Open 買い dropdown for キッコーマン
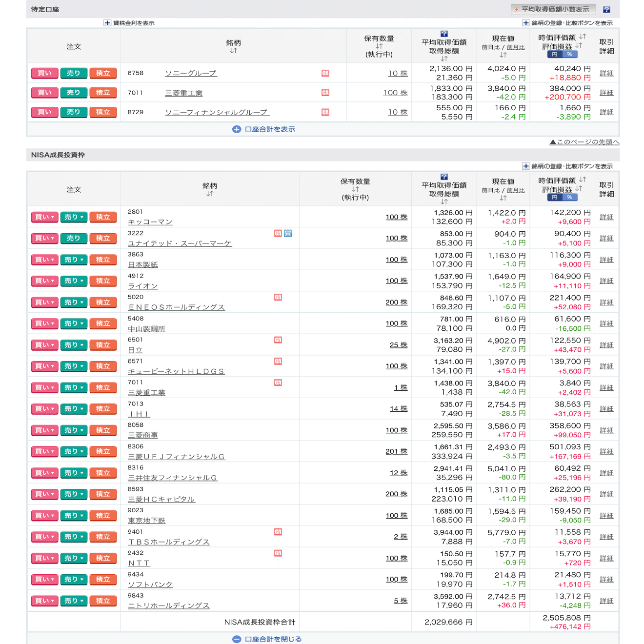Viewport: 644px width, 644px height. click(x=45, y=217)
